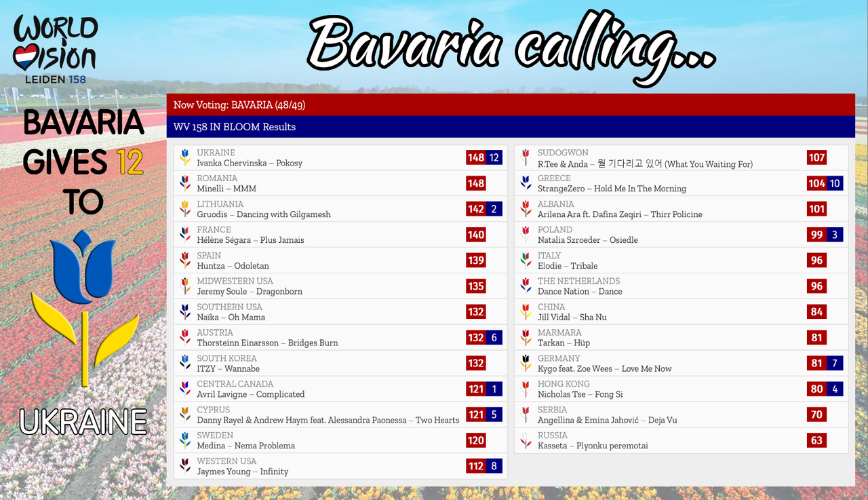
Task: Click 'Gruodis – Dancing with Gilgamesh' text
Action: (264, 215)
